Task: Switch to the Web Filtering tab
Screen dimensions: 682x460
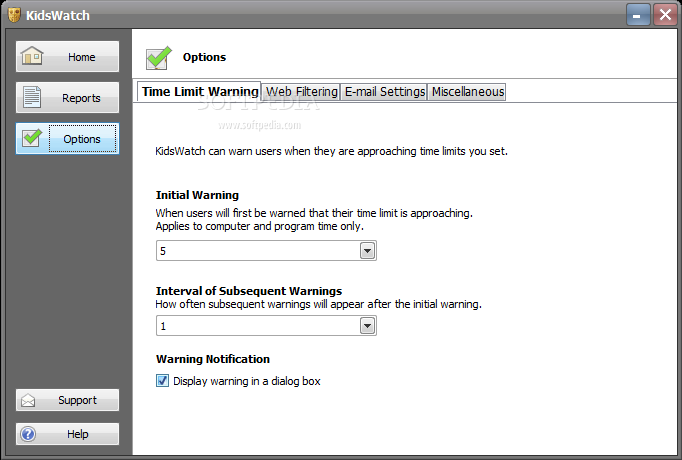Action: click(x=301, y=92)
